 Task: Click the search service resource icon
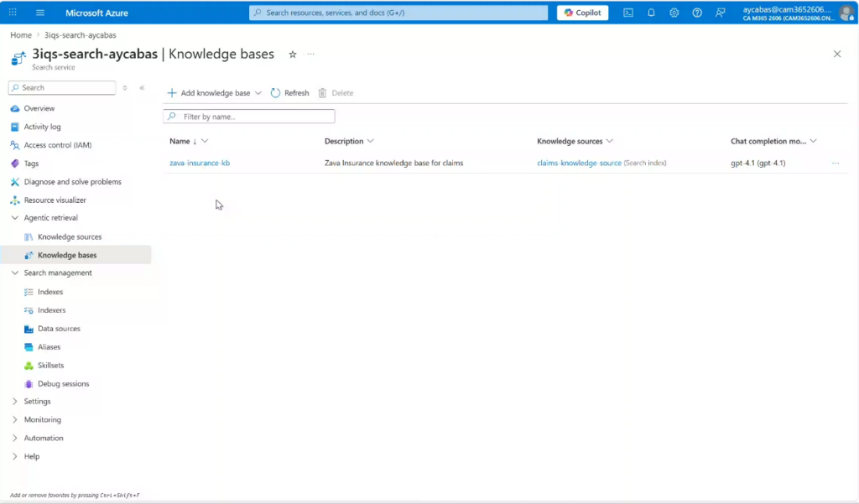point(18,58)
